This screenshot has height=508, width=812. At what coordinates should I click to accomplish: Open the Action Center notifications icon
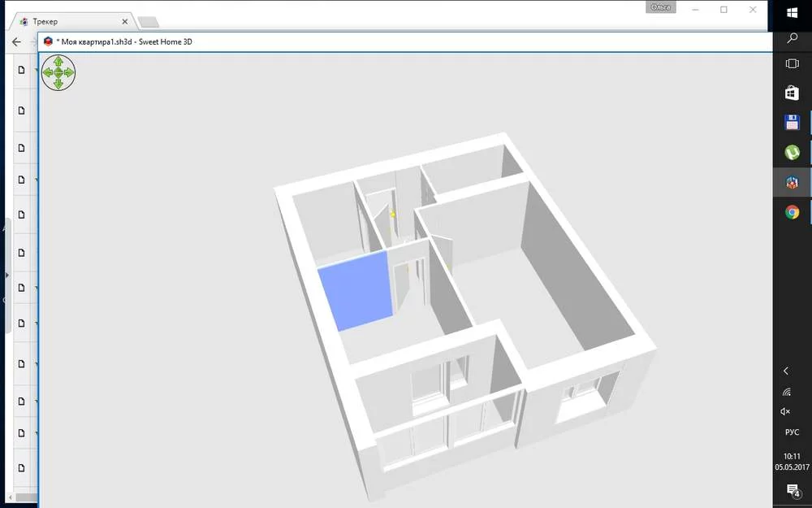click(x=793, y=490)
